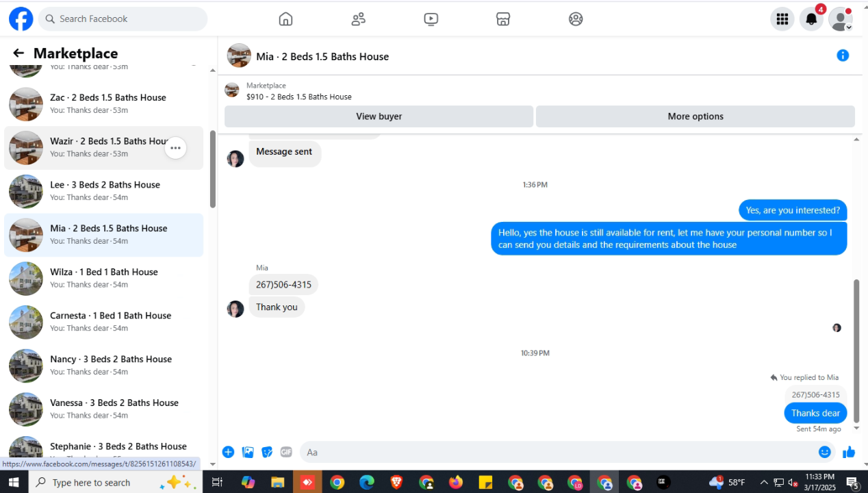
Task: Click the "Message sent" bubble
Action: pyautogui.click(x=284, y=152)
